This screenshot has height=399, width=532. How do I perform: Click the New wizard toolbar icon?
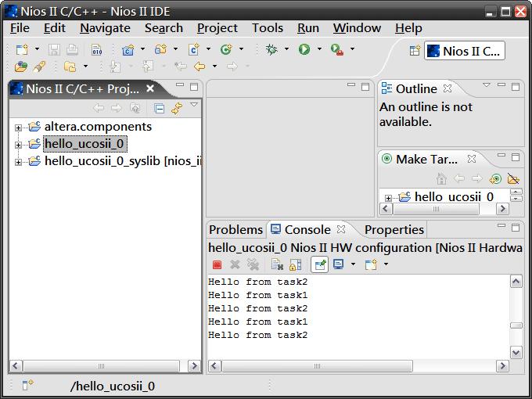(x=22, y=49)
